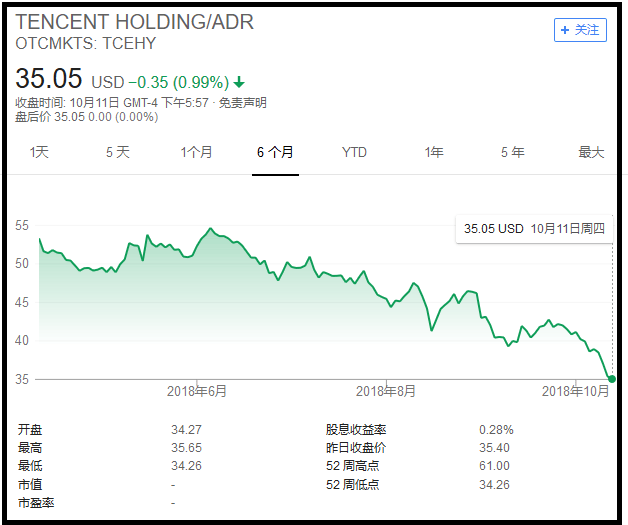Click the OTCMKTS: TCEHY ticker text
628x525 pixels.
pos(86,43)
